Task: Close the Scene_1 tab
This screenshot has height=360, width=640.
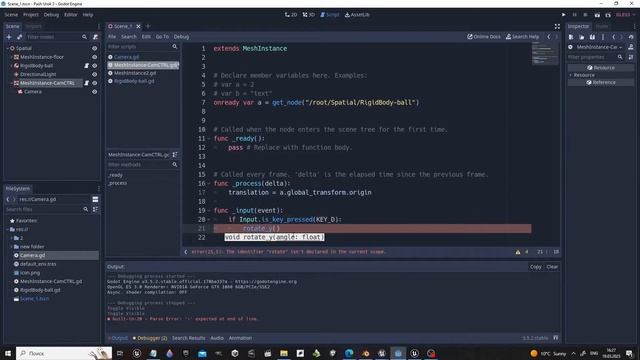Action: click(x=138, y=26)
